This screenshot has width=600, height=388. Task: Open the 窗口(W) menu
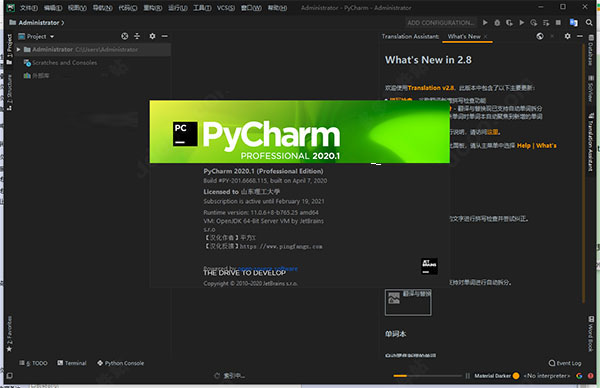(x=251, y=8)
